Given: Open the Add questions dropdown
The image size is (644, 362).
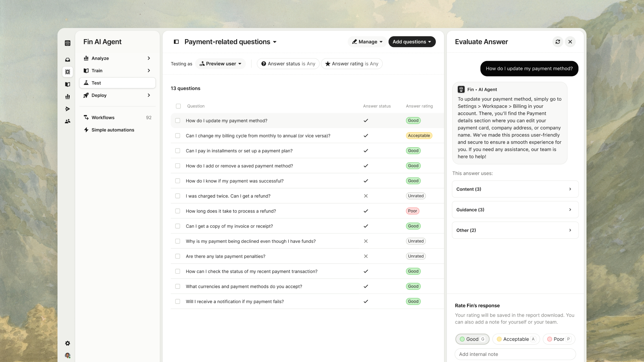Looking at the screenshot, I should tap(412, 42).
